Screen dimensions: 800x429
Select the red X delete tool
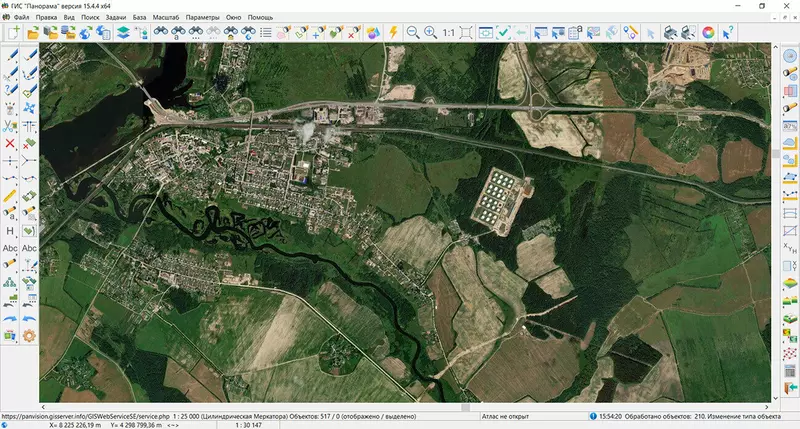click(x=10, y=144)
